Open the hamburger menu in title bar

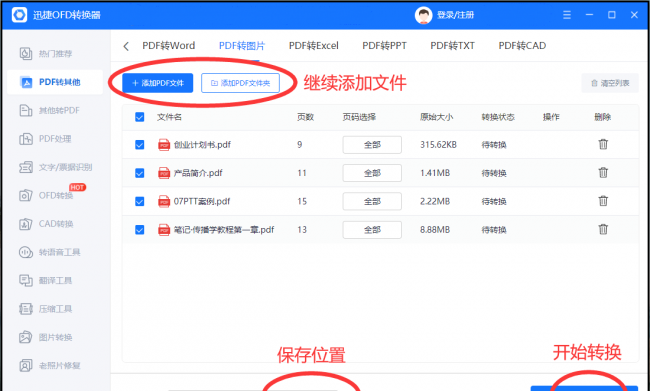pos(567,15)
